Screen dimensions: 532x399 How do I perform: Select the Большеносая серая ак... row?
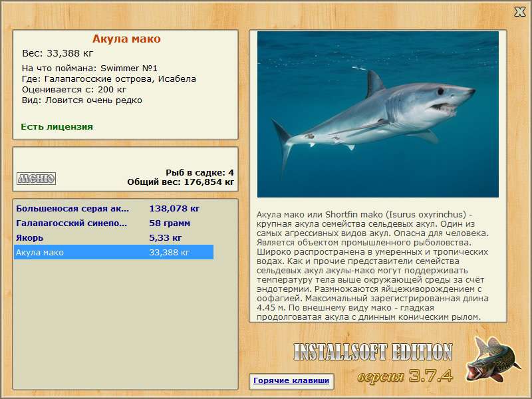114,208
